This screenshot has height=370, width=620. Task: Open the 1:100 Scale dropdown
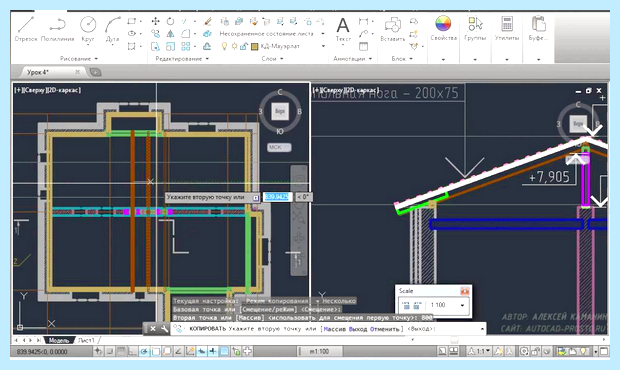click(462, 305)
